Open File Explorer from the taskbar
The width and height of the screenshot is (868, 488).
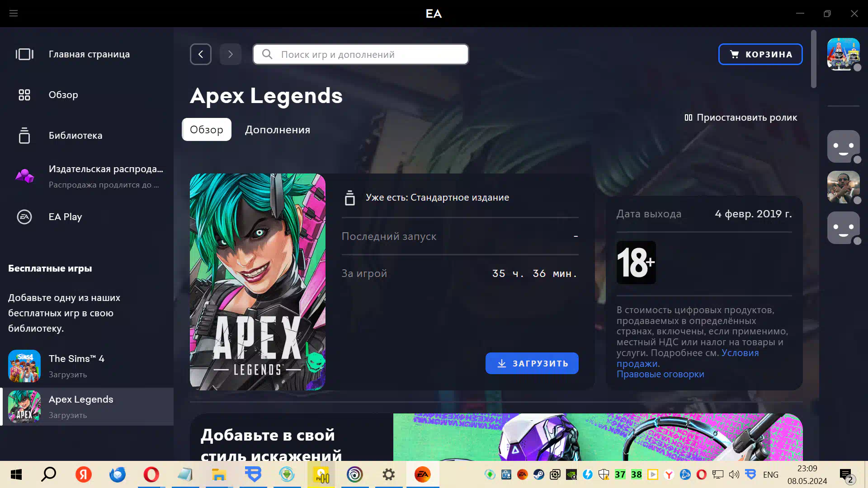click(x=219, y=474)
